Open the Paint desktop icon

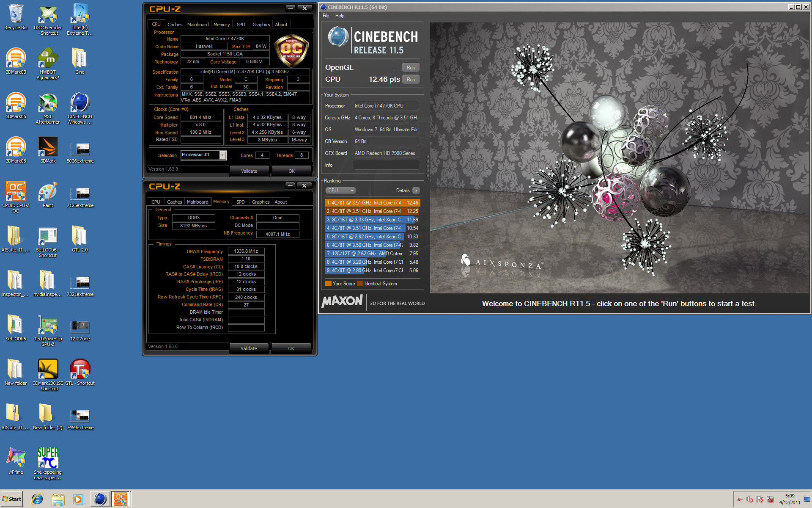tap(48, 195)
